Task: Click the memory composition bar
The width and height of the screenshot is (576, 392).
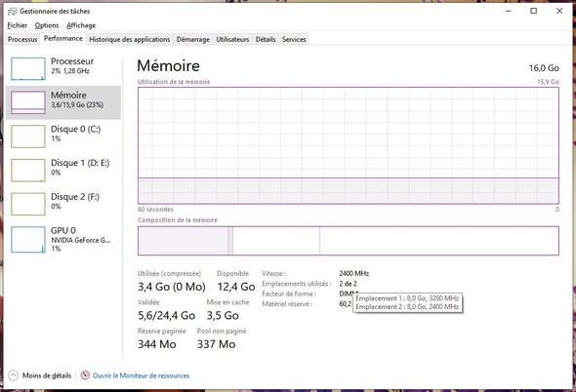Action: pyautogui.click(x=349, y=241)
